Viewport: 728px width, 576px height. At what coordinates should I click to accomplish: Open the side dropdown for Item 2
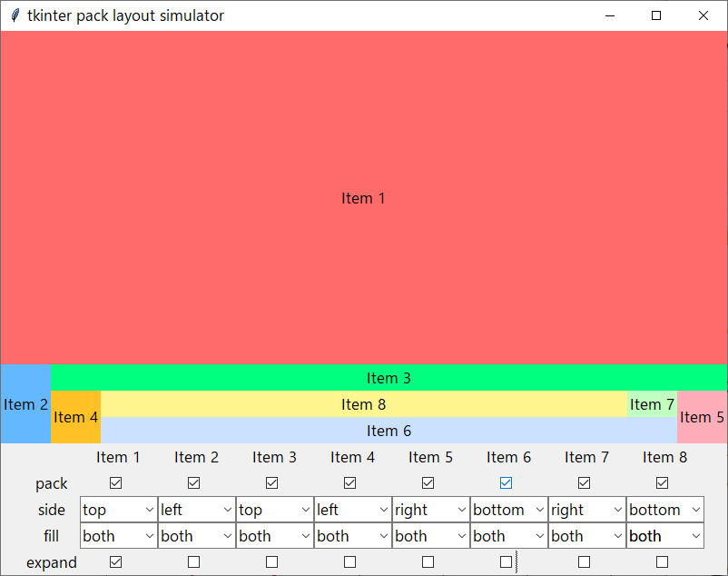[x=197, y=510]
